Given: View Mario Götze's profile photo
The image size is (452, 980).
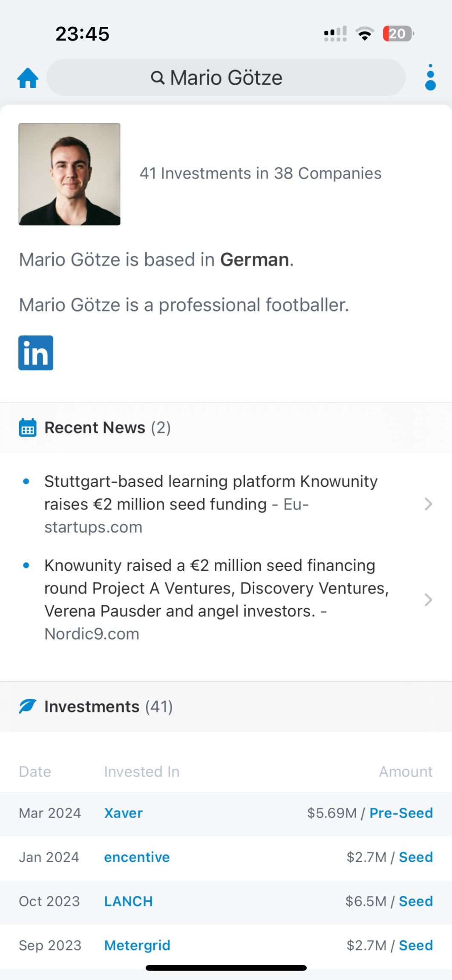Looking at the screenshot, I should [x=69, y=174].
